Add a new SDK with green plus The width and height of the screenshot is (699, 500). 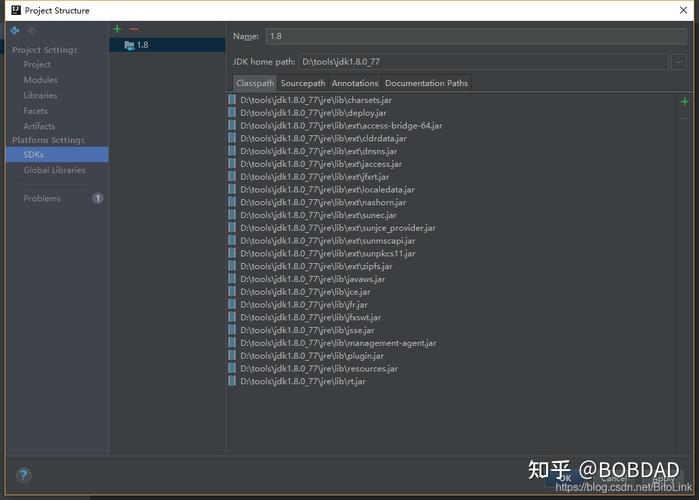coord(117,29)
